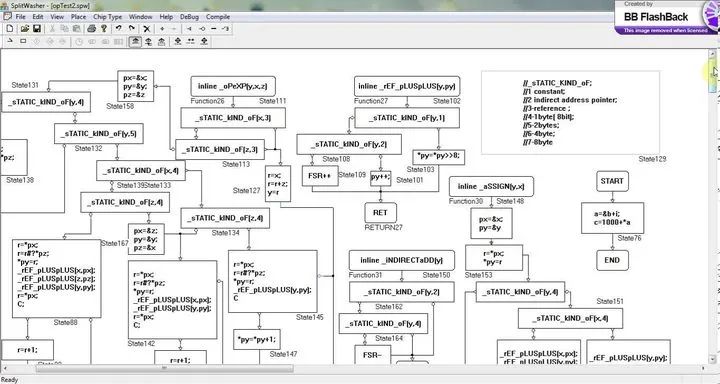The width and height of the screenshot is (720, 384).
Task: Click the Save floppy disk icon
Action: click(x=37, y=28)
